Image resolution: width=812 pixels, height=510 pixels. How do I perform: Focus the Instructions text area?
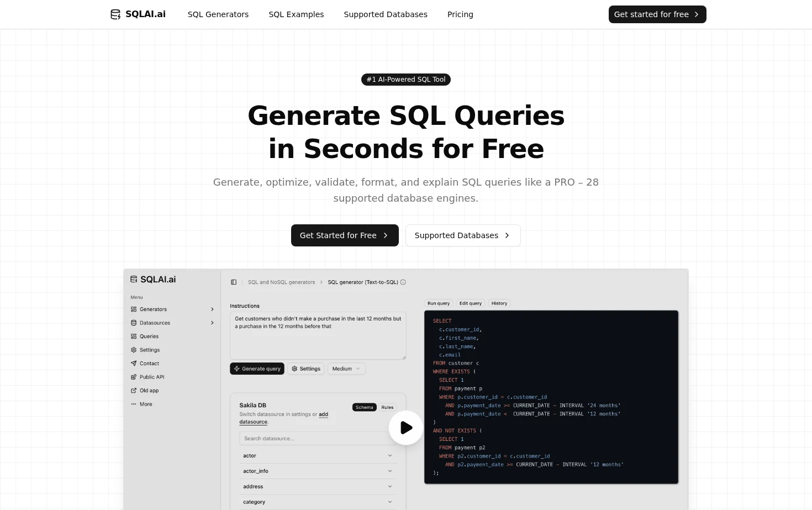(x=318, y=335)
